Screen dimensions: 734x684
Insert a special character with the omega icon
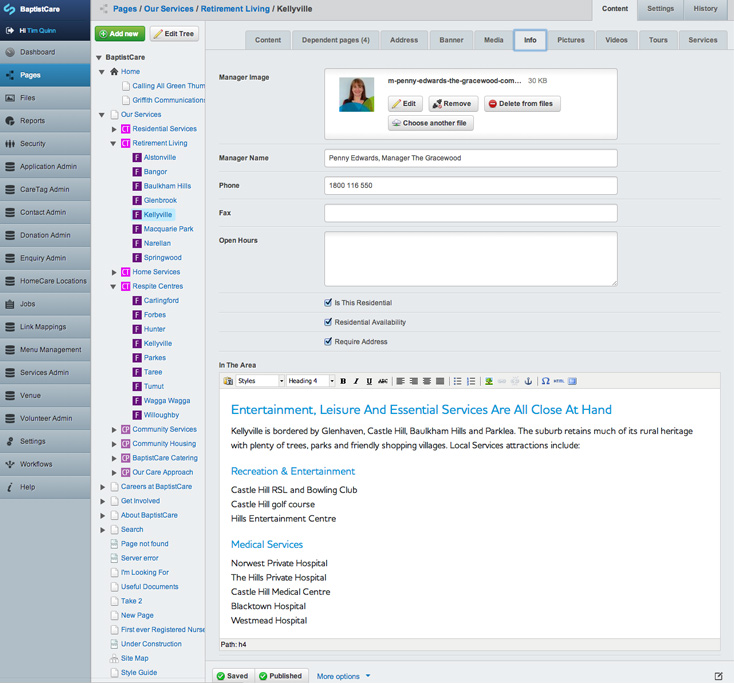coord(546,381)
